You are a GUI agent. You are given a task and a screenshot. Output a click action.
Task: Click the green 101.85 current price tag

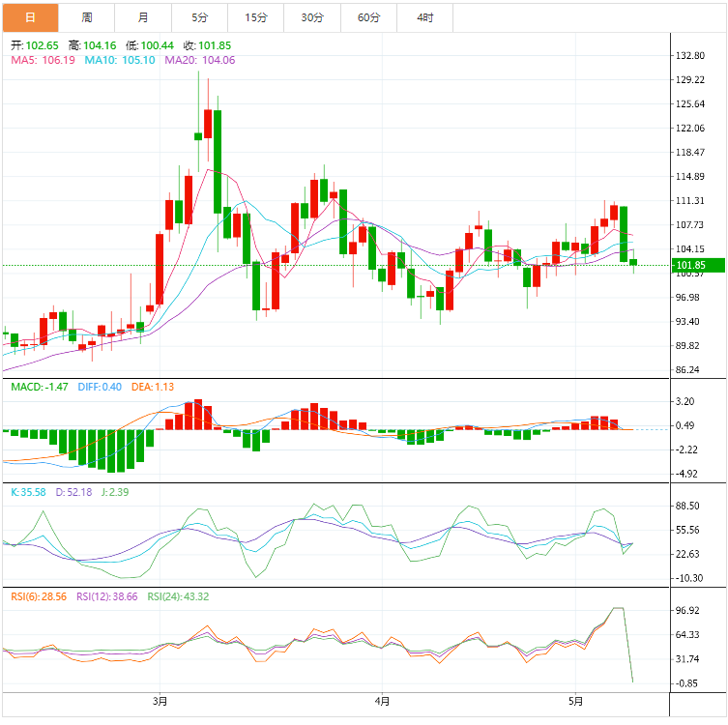[x=698, y=265]
